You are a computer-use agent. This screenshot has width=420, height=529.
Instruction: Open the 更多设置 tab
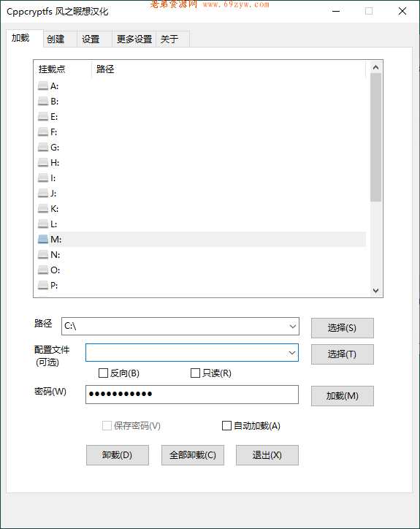134,39
